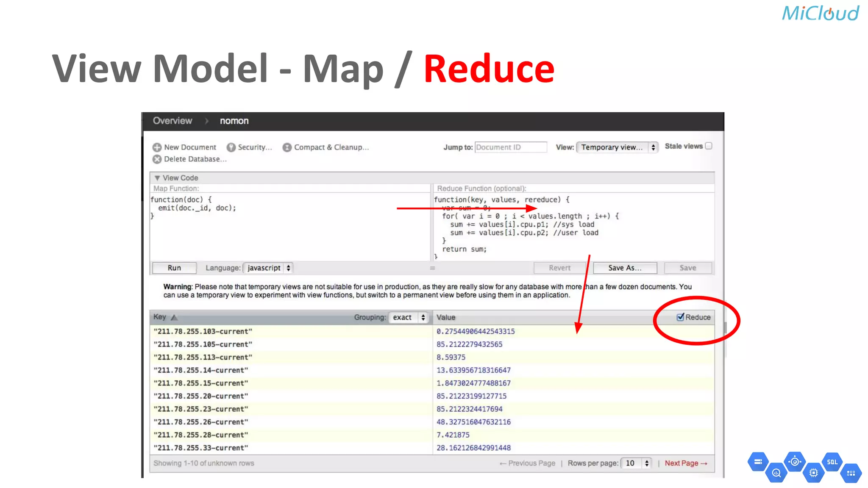868x488 pixels.
Task: Open the Grouping exact dropdown
Action: click(409, 317)
